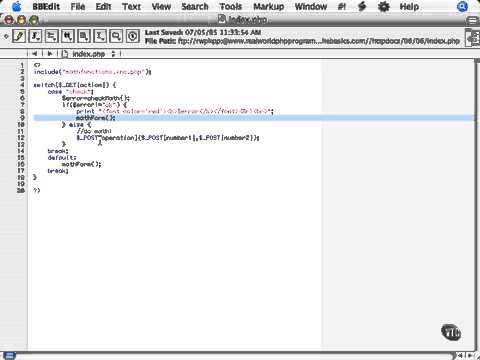The image size is (480, 360).
Task: Open the gear icon menu in menu bar
Action: pyautogui.click(x=384, y=6)
